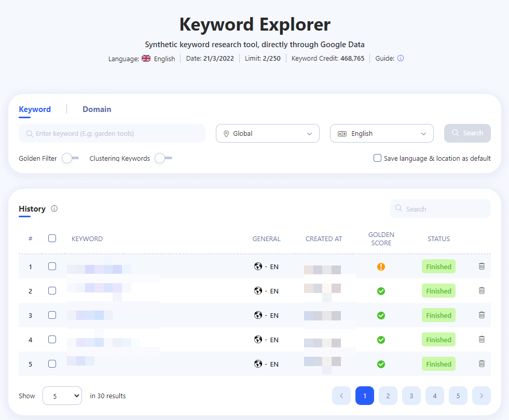
Task: Click the globe icon in row 1
Action: tap(258, 267)
